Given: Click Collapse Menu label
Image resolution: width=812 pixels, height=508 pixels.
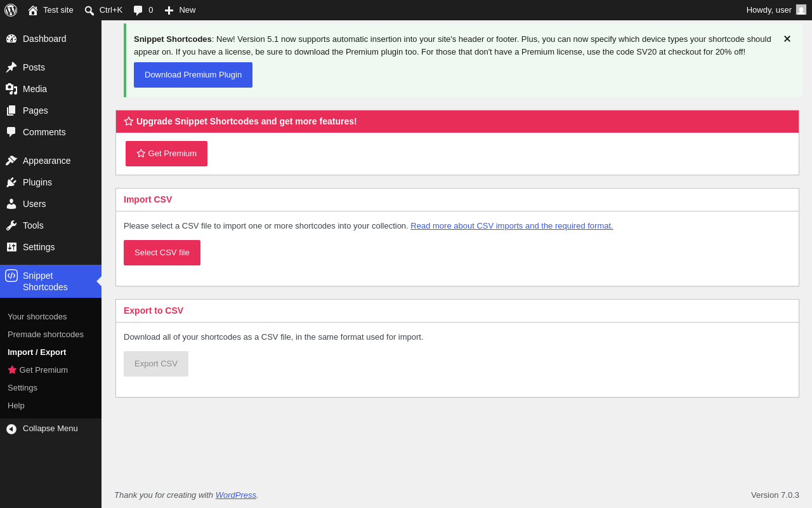Looking at the screenshot, I should coord(50,429).
